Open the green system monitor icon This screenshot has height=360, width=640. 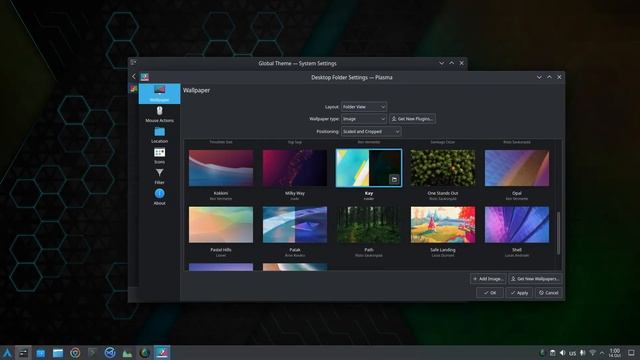tap(127, 353)
